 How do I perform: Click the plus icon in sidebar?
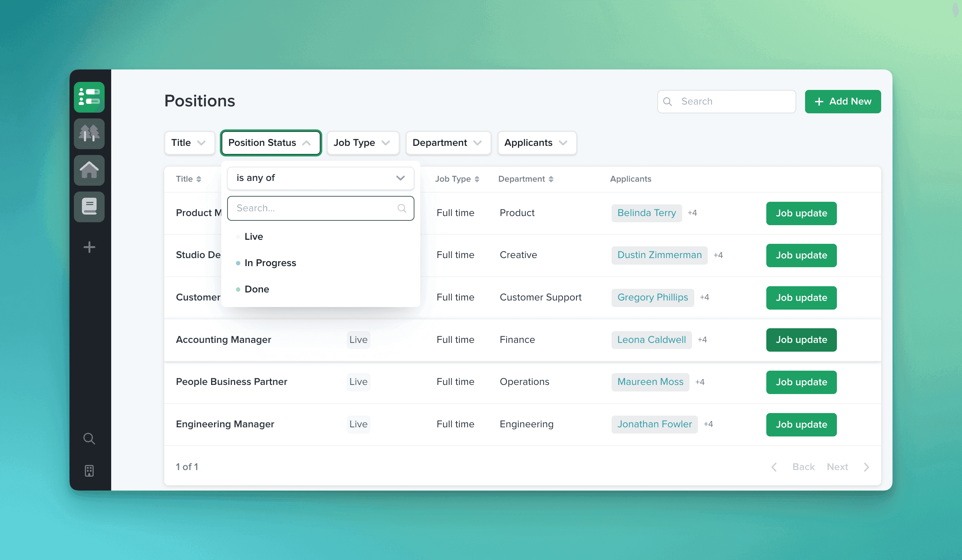click(x=89, y=247)
